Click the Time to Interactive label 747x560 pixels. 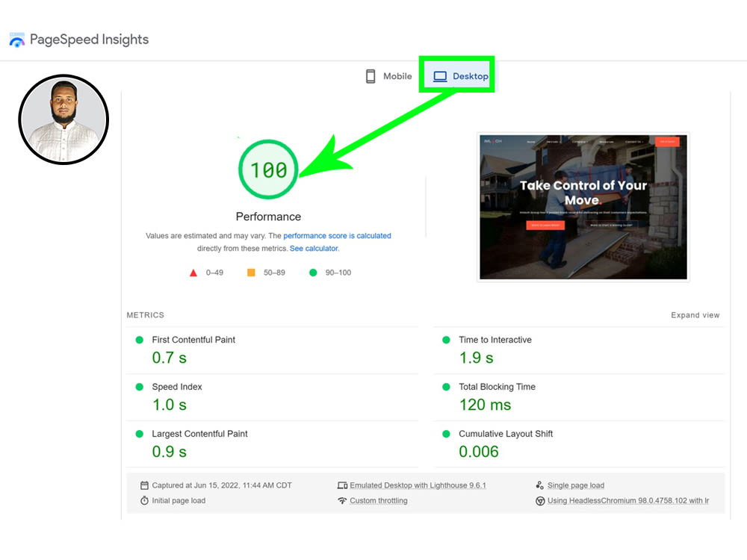click(495, 340)
